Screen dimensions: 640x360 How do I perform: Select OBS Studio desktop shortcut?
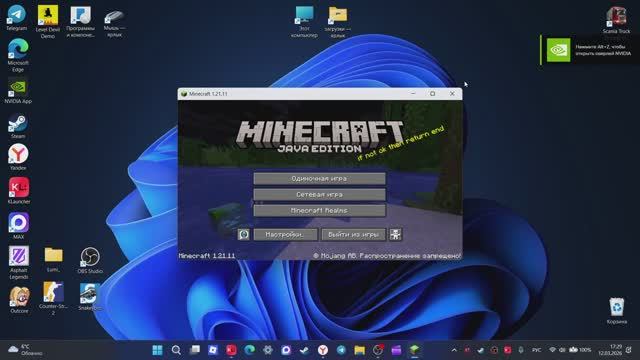90,260
